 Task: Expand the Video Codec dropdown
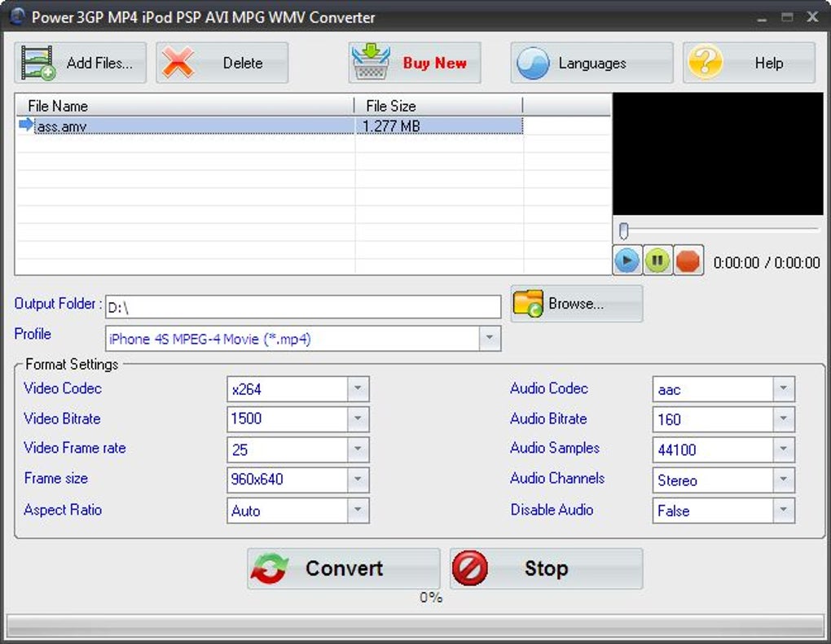pyautogui.click(x=358, y=389)
